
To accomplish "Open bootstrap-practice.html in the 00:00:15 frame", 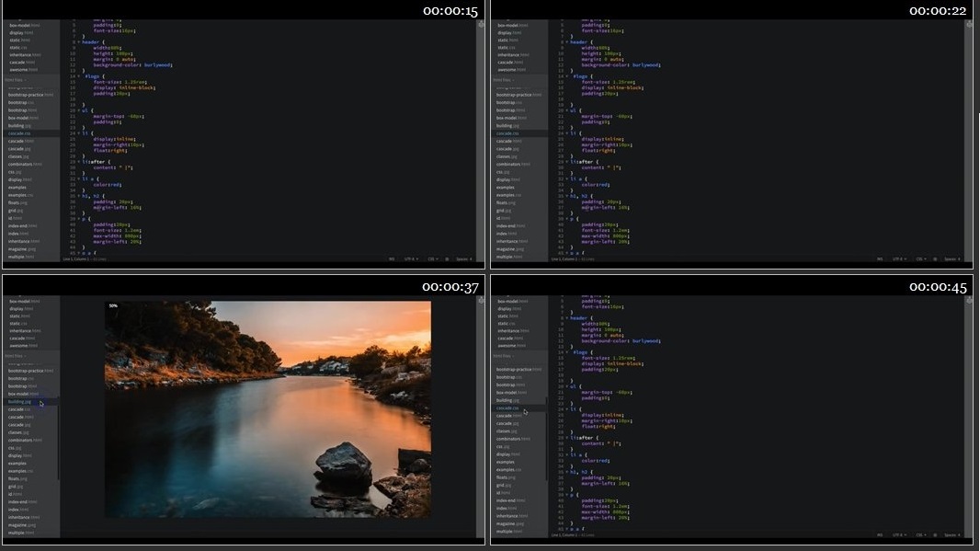I will [30, 95].
